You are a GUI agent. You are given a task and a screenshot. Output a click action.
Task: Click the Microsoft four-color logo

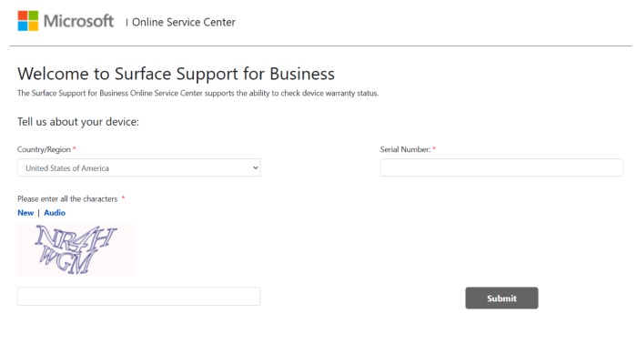pyautogui.click(x=28, y=21)
